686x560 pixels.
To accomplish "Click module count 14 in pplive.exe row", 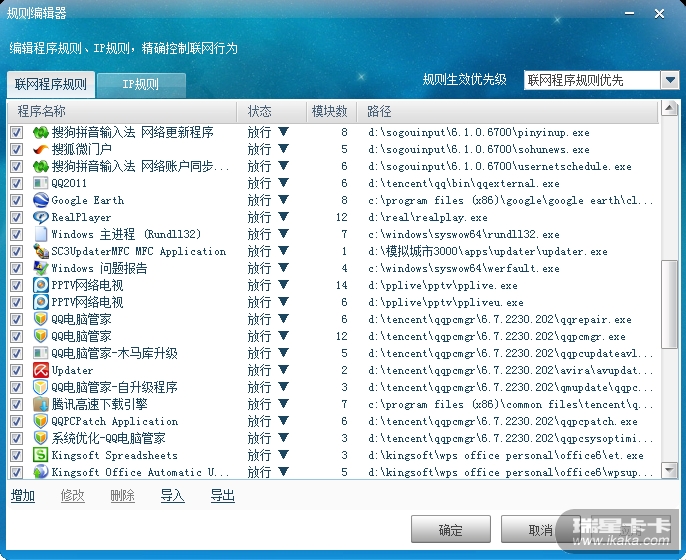I will pos(342,285).
